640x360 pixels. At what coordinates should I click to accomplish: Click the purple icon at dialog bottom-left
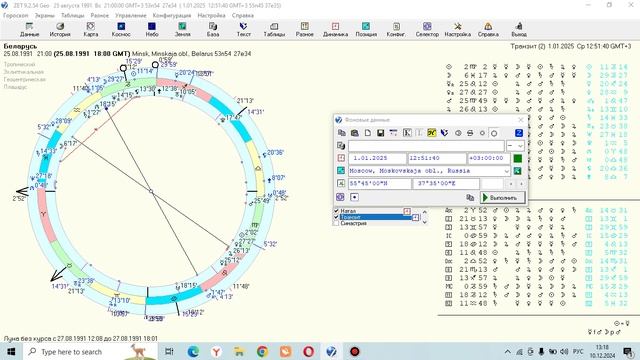point(340,197)
